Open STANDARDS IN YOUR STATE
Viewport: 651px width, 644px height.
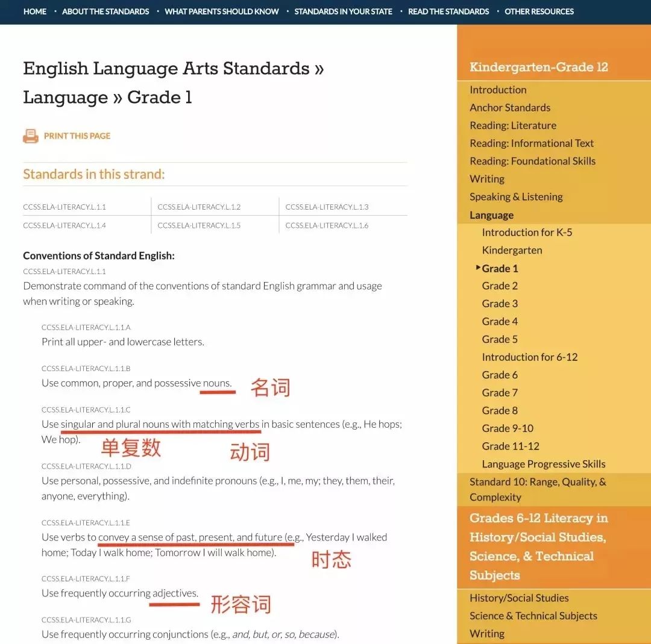[343, 11]
